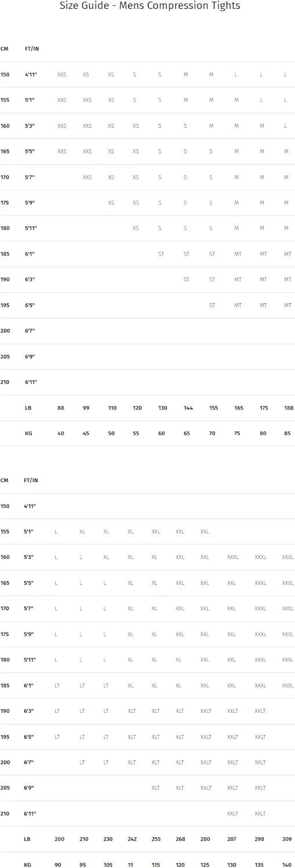Select the 75 KG weight value
295x868 pixels.
click(238, 433)
